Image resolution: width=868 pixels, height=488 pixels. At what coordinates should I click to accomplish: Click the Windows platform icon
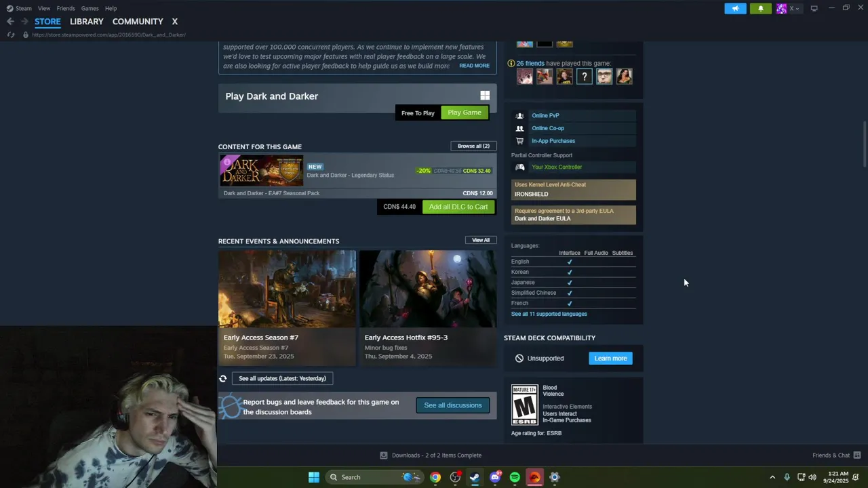point(485,96)
